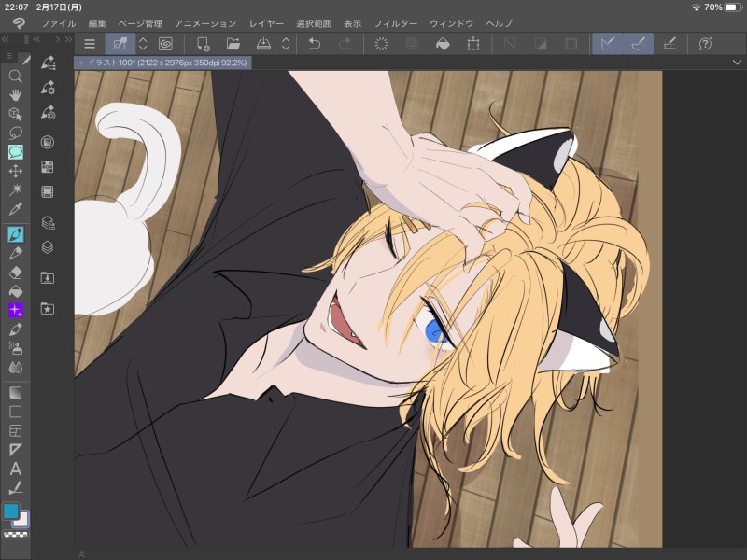Open the ファイル menu
Viewport: 747px width, 560px height.
(58, 23)
